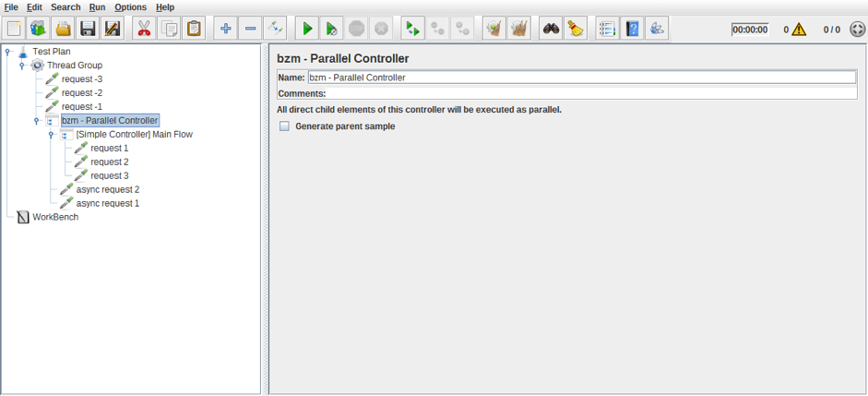Click the thread status circle icon

[857, 30]
